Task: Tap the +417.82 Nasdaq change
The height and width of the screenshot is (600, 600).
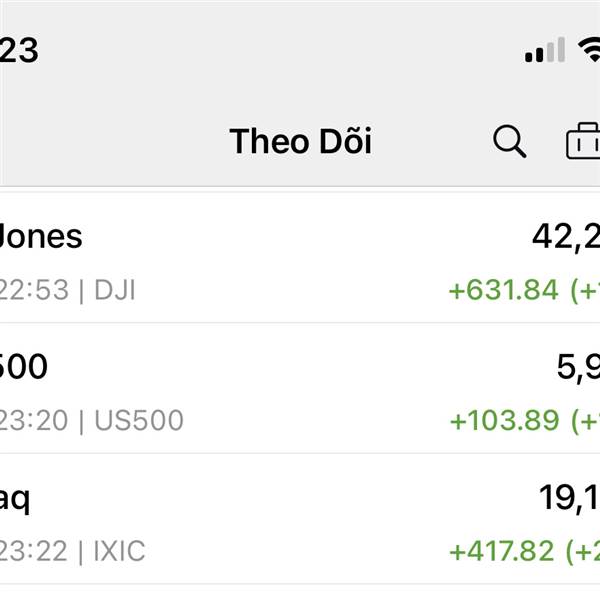Action: pyautogui.click(x=502, y=551)
